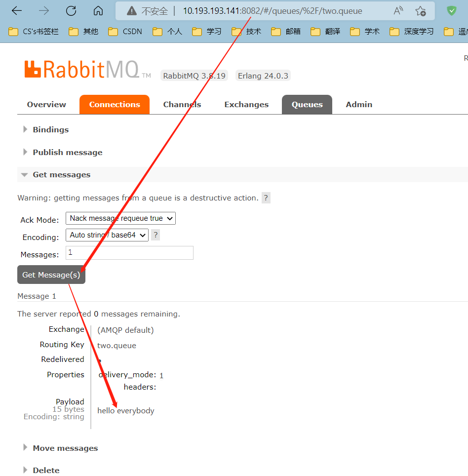
Task: Expand the Move messages section
Action: pyautogui.click(x=61, y=448)
